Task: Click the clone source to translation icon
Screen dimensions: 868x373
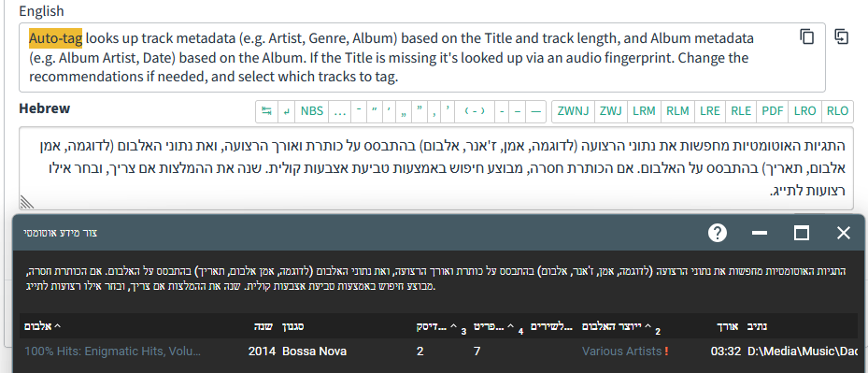Action: tap(842, 36)
